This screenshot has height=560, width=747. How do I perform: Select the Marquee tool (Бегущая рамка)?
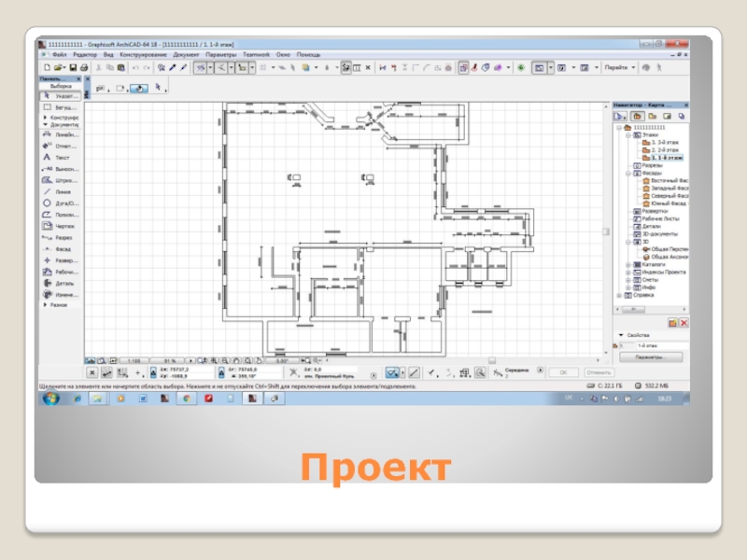pos(62,108)
